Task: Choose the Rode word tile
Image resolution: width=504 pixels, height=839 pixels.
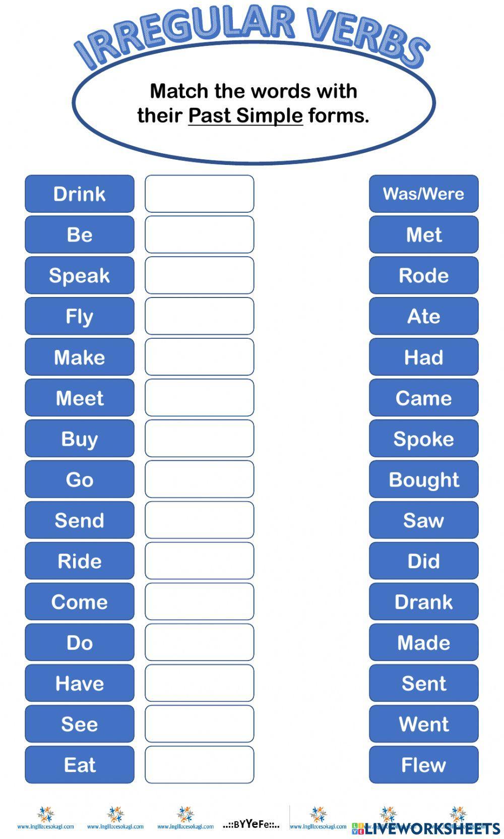Action: (423, 275)
